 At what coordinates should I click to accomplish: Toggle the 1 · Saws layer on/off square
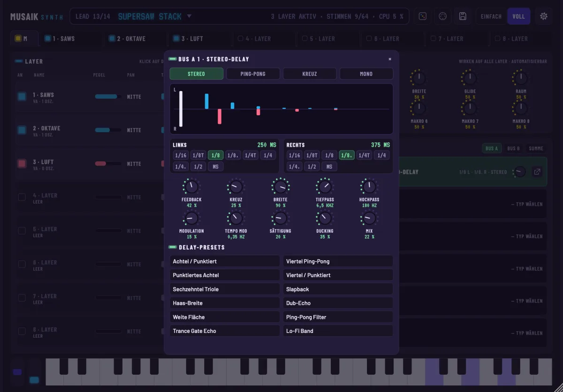pos(22,97)
